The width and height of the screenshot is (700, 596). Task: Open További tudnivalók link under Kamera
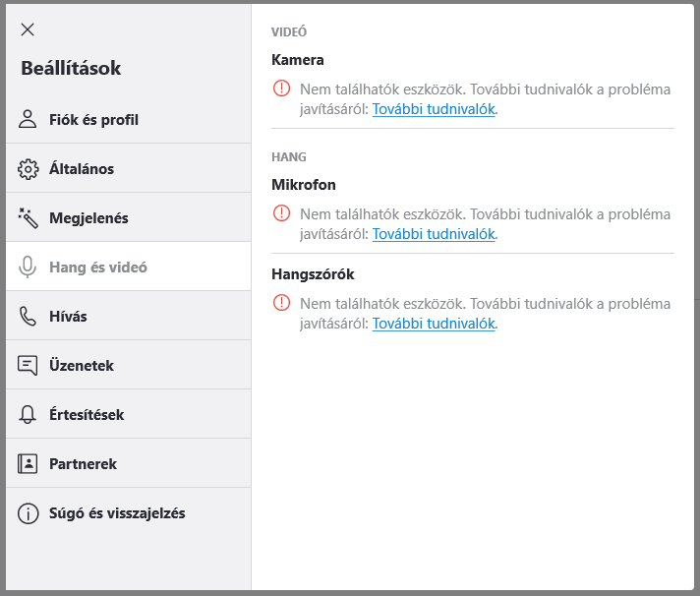pyautogui.click(x=433, y=109)
